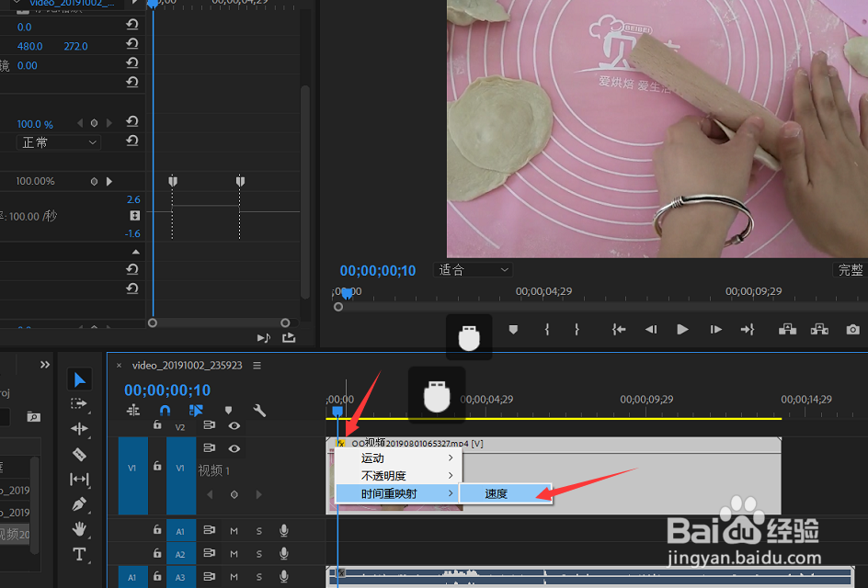Select the Slip tool
Viewport: 868px width, 588px height.
click(x=79, y=479)
